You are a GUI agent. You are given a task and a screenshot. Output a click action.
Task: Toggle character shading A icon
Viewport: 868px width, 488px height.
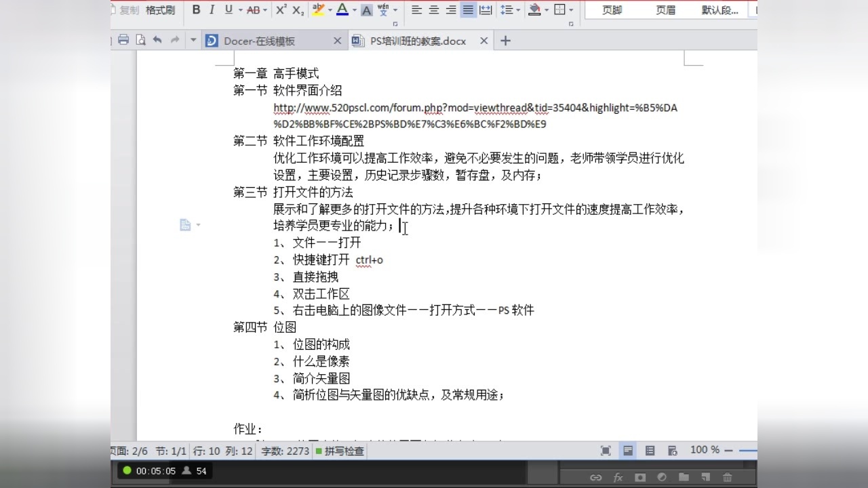(x=367, y=10)
